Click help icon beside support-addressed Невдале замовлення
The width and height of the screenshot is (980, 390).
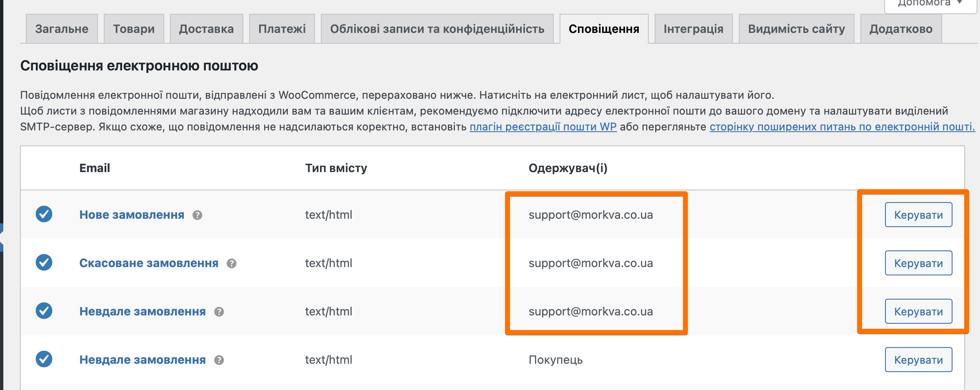(219, 312)
